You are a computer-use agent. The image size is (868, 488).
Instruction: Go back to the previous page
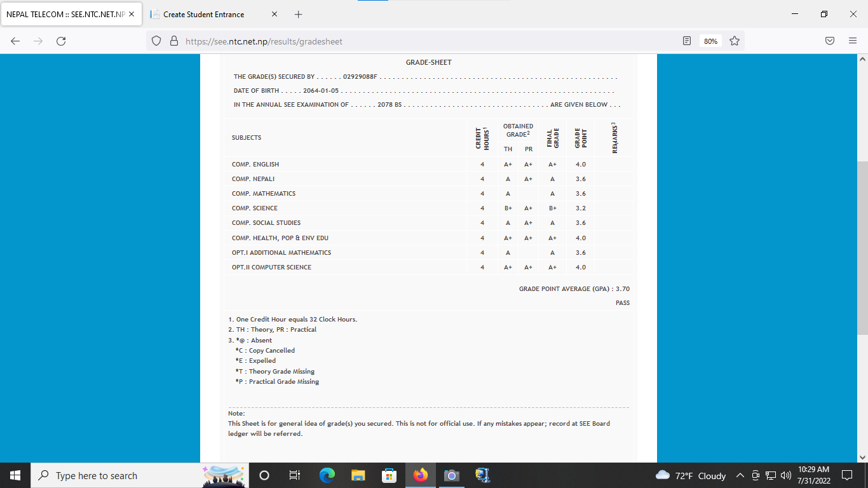[x=15, y=41]
